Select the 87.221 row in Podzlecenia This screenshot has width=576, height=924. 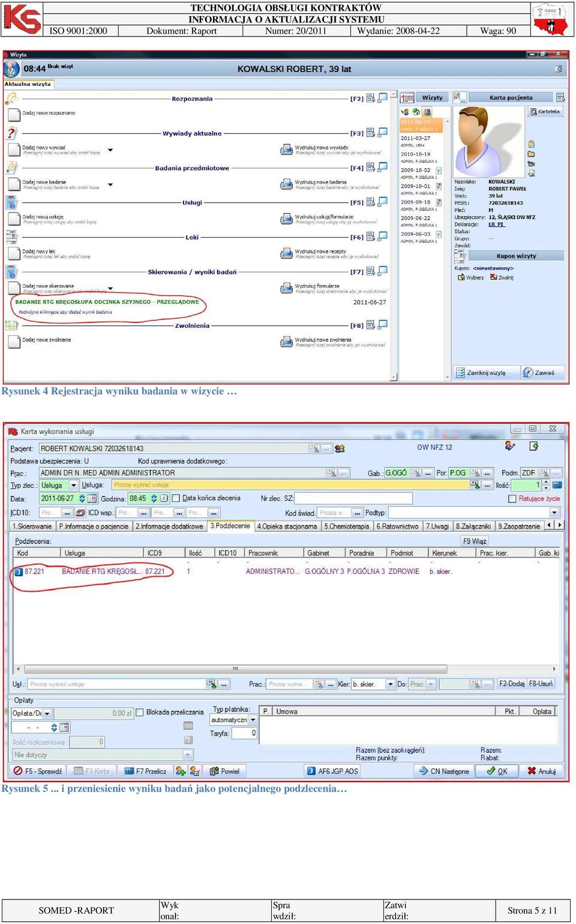tap(286, 572)
